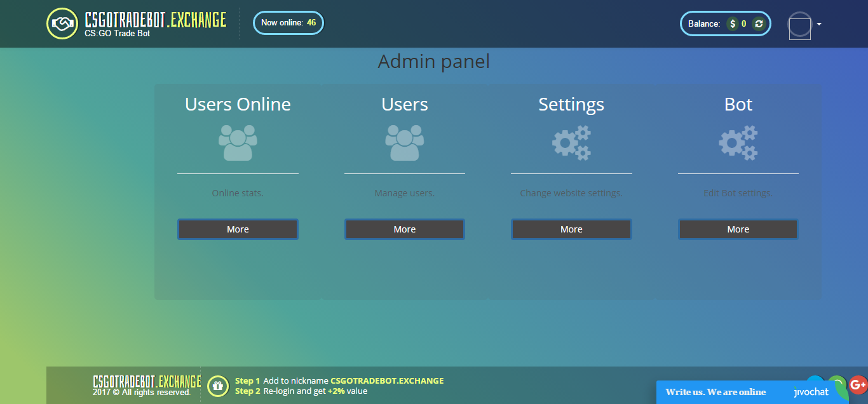
Task: Open More under Bot
Action: [738, 229]
